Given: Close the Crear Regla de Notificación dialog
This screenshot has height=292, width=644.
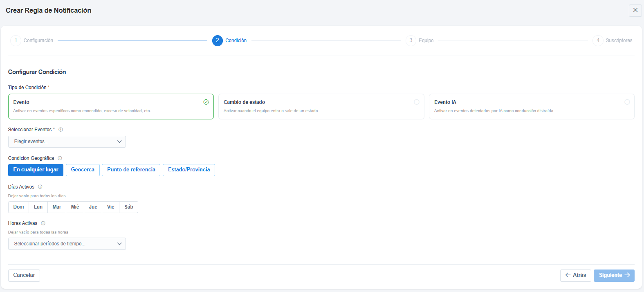Looking at the screenshot, I should (635, 10).
